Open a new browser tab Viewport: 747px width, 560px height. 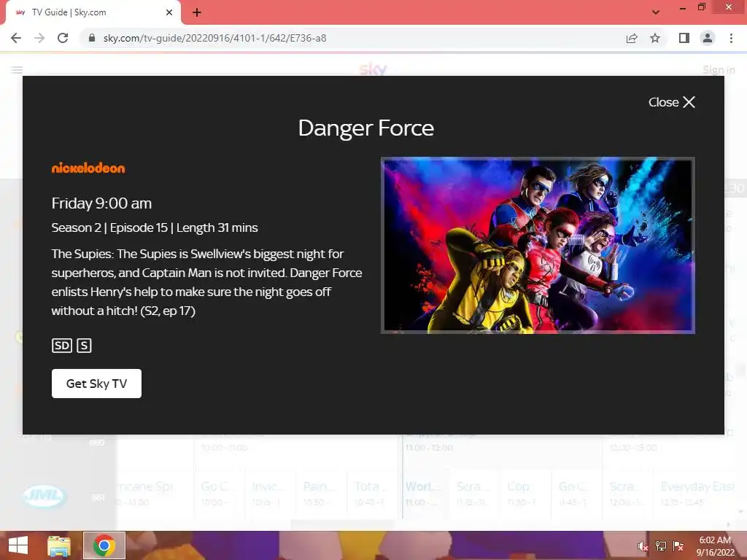point(197,12)
